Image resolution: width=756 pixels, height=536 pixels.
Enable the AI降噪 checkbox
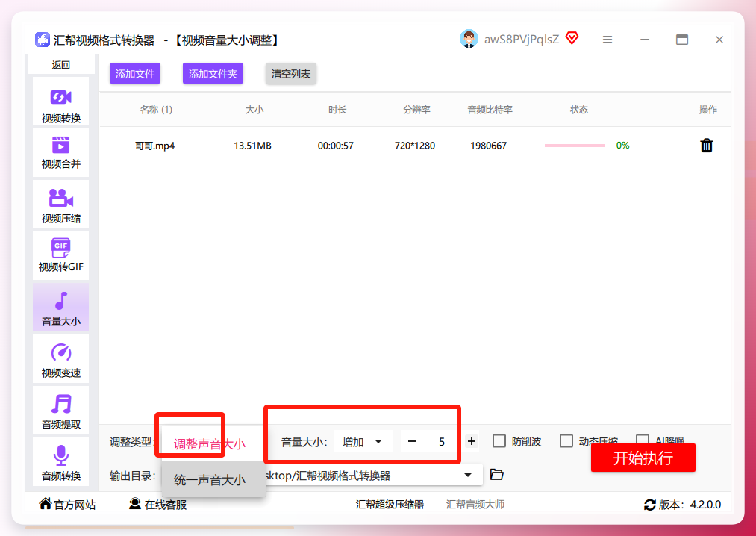click(643, 439)
